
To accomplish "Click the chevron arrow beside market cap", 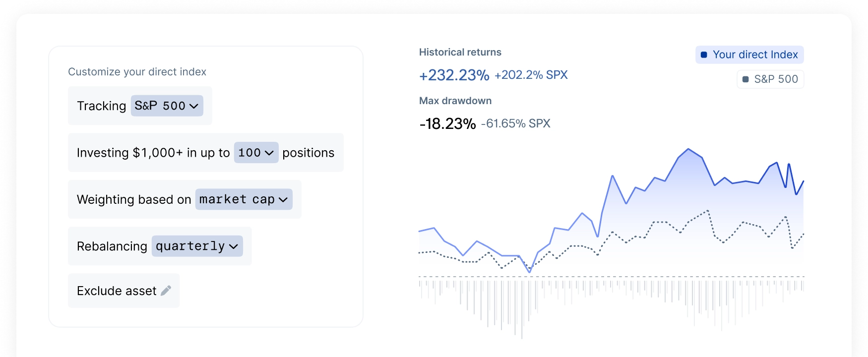I will pyautogui.click(x=283, y=200).
